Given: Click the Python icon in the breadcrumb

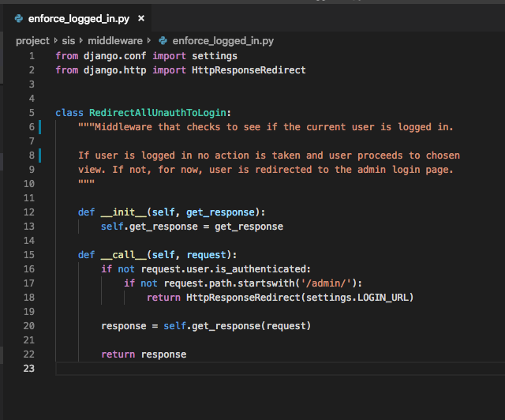Looking at the screenshot, I should pos(163,40).
